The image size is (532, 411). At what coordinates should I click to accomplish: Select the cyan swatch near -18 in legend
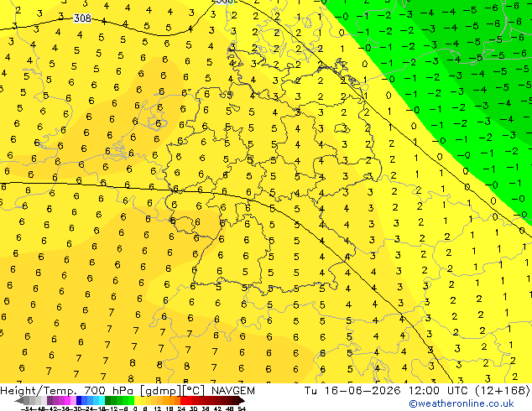point(102,401)
